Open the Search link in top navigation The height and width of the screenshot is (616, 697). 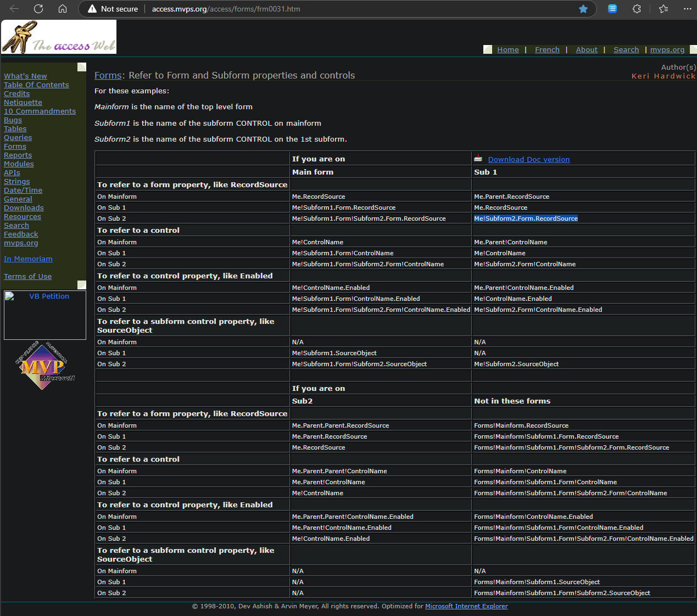[626, 49]
